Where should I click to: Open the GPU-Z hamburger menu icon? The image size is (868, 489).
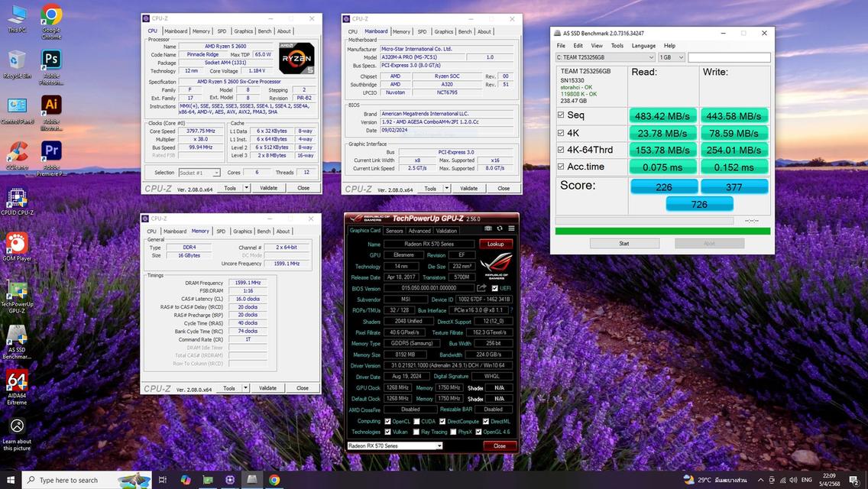point(511,228)
